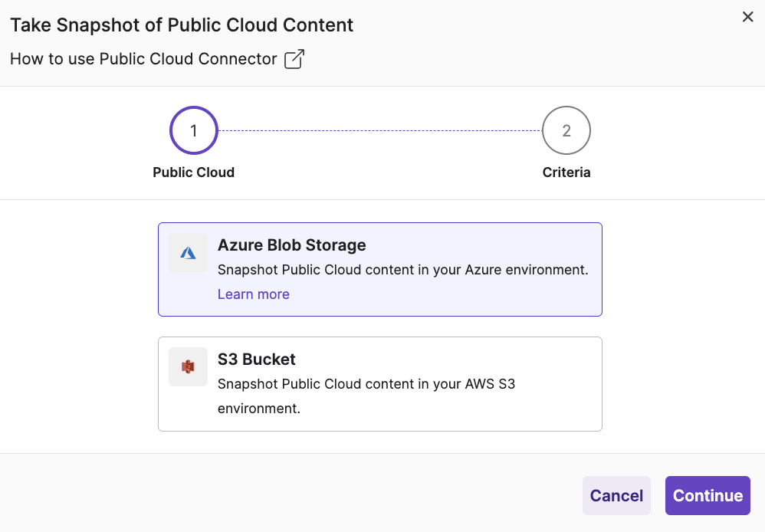The width and height of the screenshot is (765, 532).
Task: Cancel the snapshot dialog
Action: (616, 495)
